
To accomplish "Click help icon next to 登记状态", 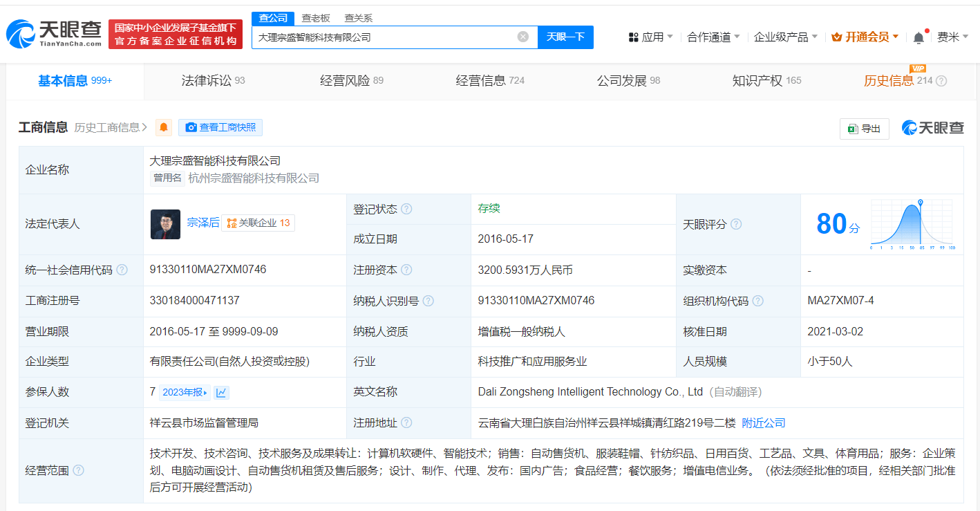I will coord(406,209).
